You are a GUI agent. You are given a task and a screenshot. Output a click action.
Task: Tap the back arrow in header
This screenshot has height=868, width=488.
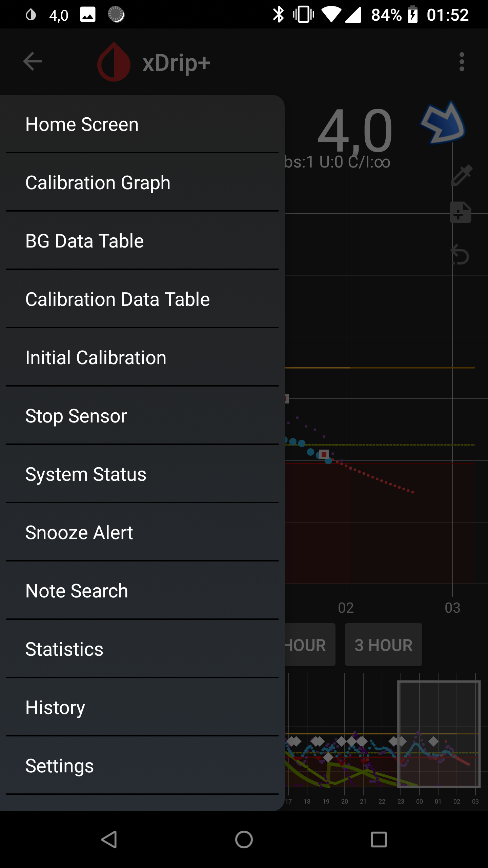click(x=33, y=61)
